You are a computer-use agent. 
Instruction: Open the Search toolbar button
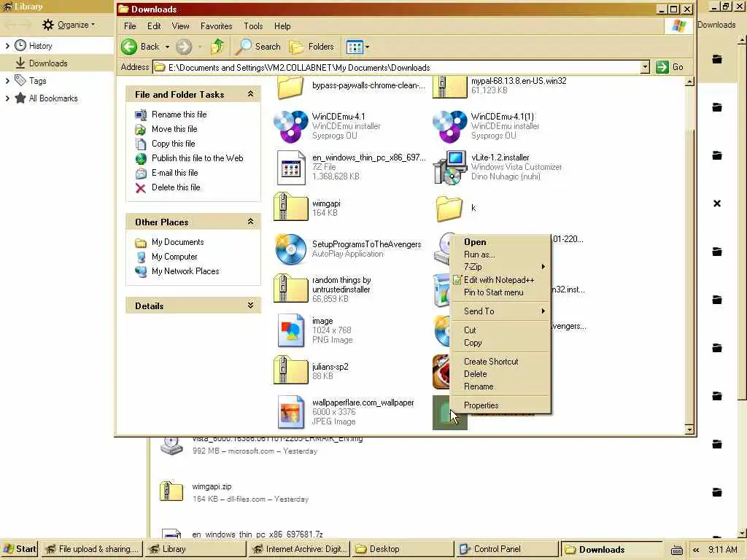[x=258, y=47]
